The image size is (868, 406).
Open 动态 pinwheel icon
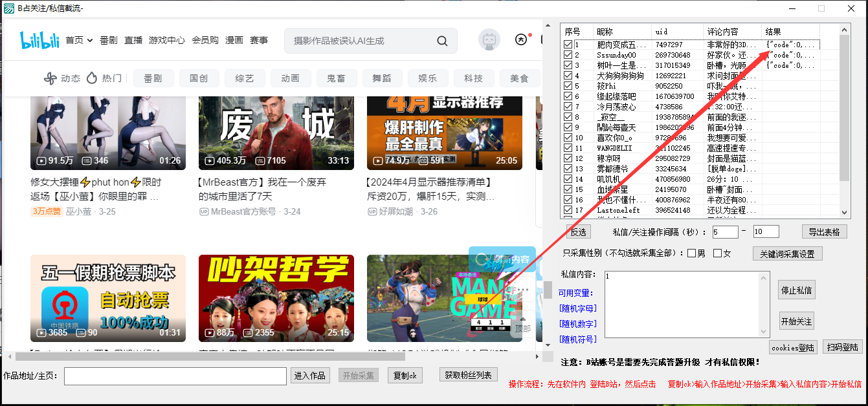pyautogui.click(x=50, y=78)
